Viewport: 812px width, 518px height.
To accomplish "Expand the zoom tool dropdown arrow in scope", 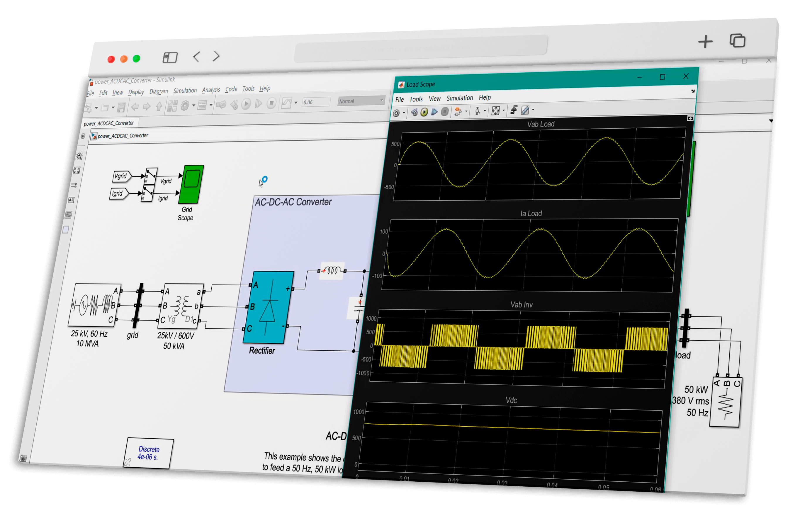I will (485, 110).
